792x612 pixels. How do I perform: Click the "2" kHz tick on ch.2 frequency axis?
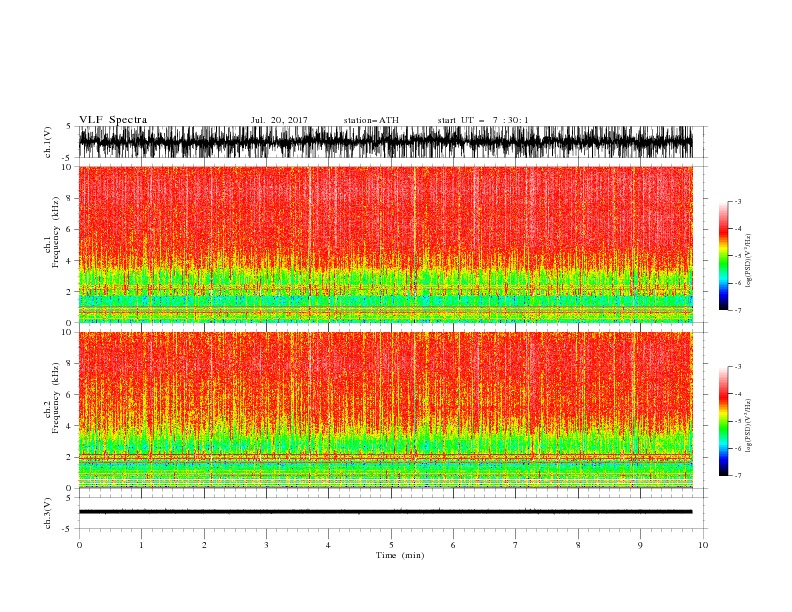[69, 457]
